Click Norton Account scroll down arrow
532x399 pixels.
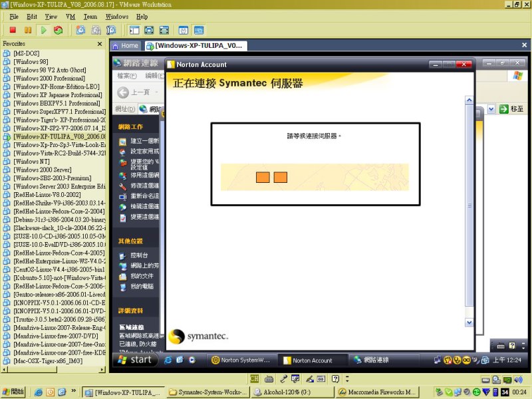[469, 323]
